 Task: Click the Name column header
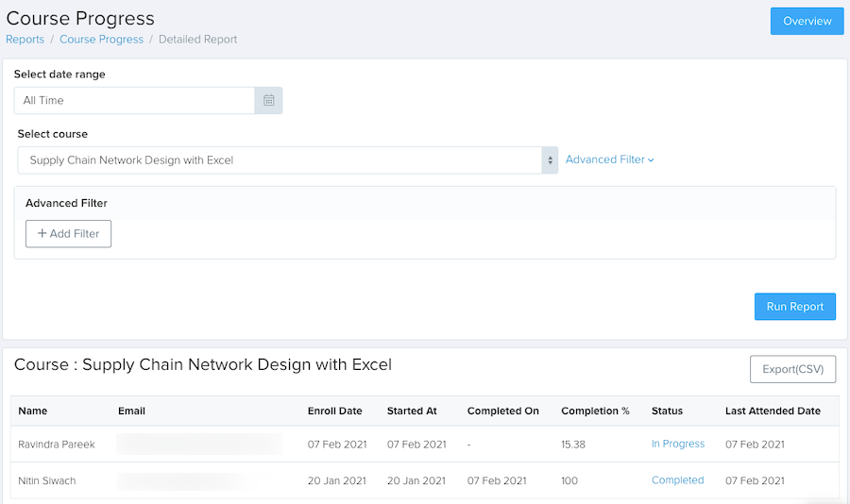click(x=32, y=411)
